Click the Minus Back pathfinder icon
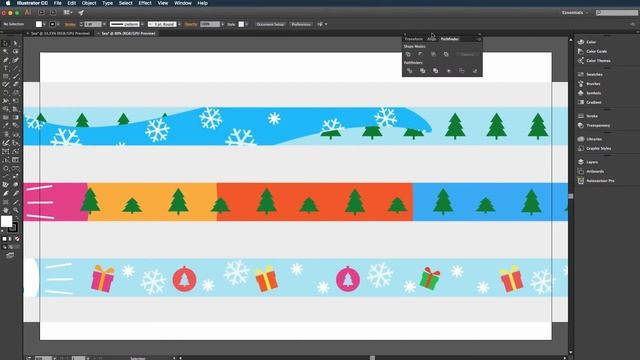This screenshot has height=360, width=640. (475, 71)
